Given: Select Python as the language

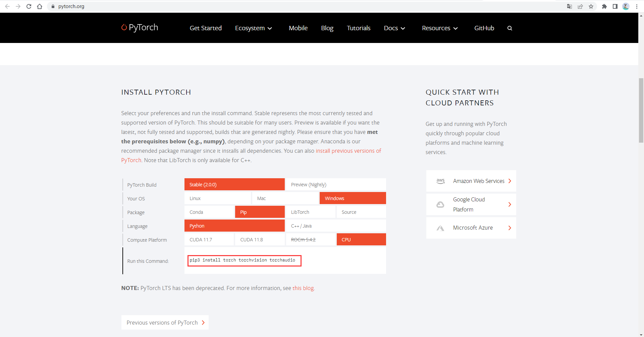Looking at the screenshot, I should pyautogui.click(x=234, y=226).
